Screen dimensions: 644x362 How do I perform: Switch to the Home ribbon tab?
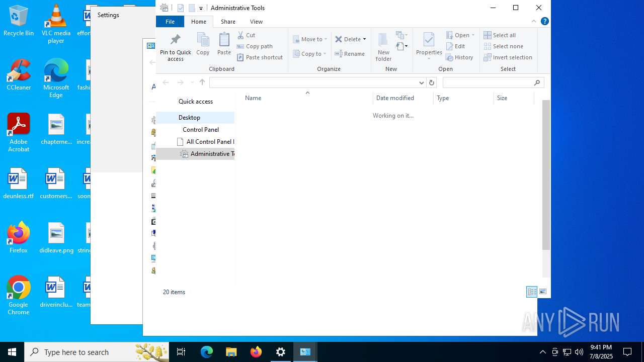point(199,22)
